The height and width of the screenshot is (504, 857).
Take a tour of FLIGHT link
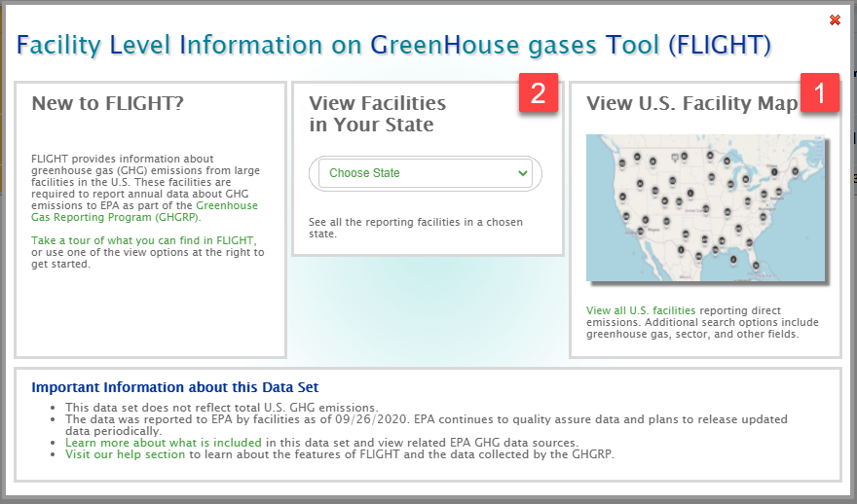pyautogui.click(x=144, y=240)
